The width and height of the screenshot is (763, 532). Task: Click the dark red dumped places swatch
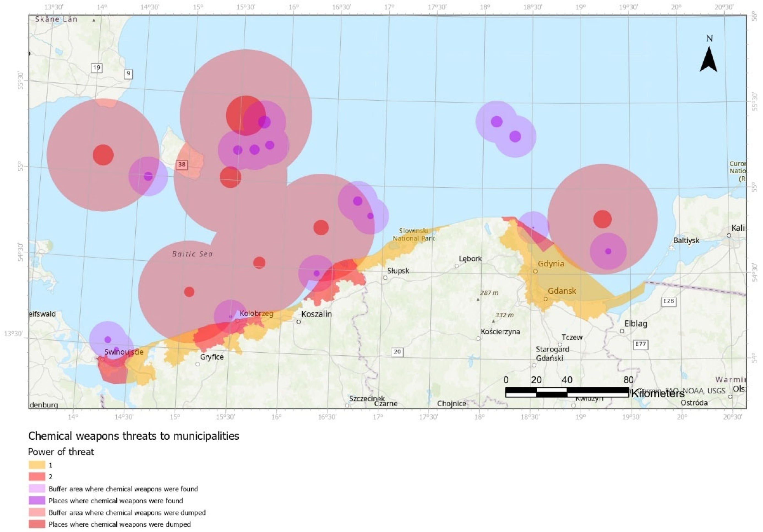click(37, 524)
